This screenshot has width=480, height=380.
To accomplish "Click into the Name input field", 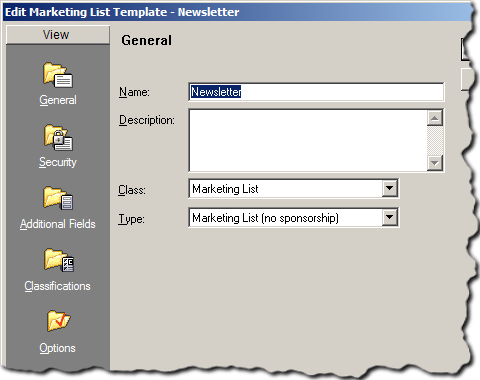I will pos(316,92).
